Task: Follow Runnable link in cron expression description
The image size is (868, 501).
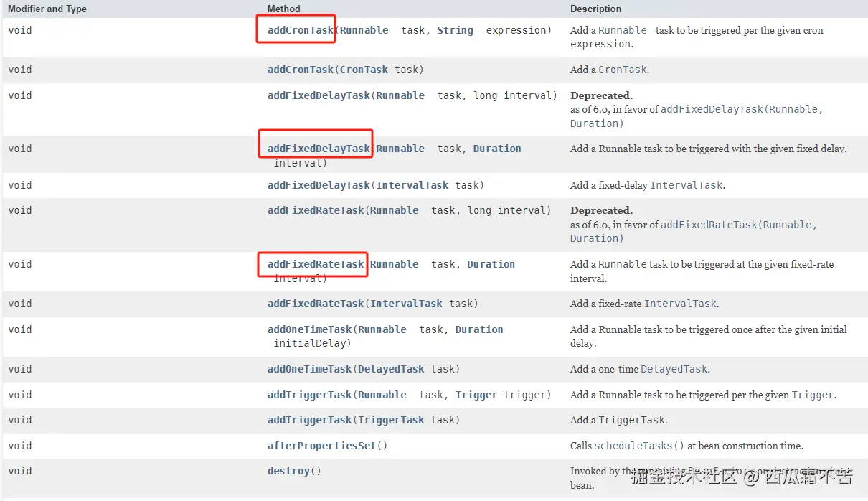Action: 623,30
